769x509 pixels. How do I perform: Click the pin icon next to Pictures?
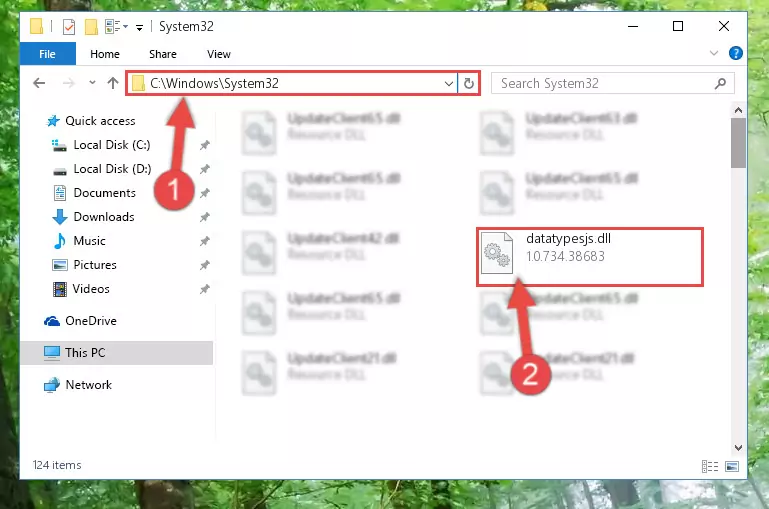[x=205, y=265]
